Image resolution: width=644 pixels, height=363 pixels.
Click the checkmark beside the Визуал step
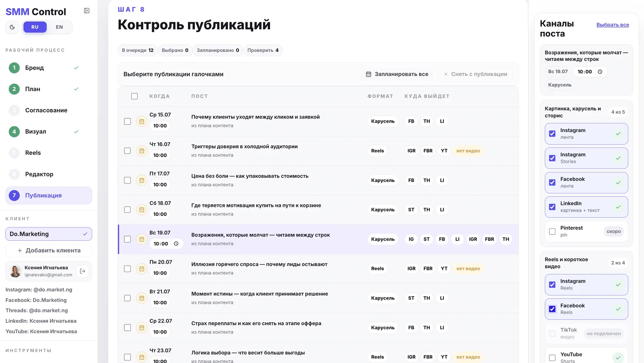click(x=76, y=131)
